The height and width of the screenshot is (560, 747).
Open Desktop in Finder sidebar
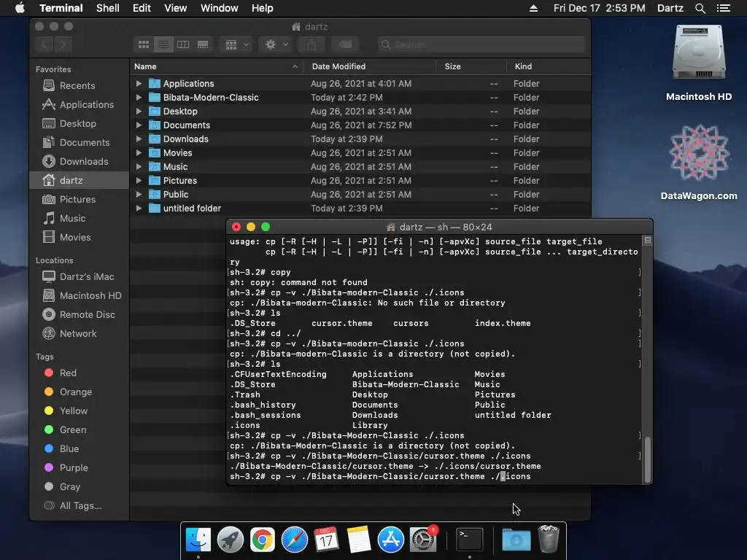pyautogui.click(x=77, y=124)
